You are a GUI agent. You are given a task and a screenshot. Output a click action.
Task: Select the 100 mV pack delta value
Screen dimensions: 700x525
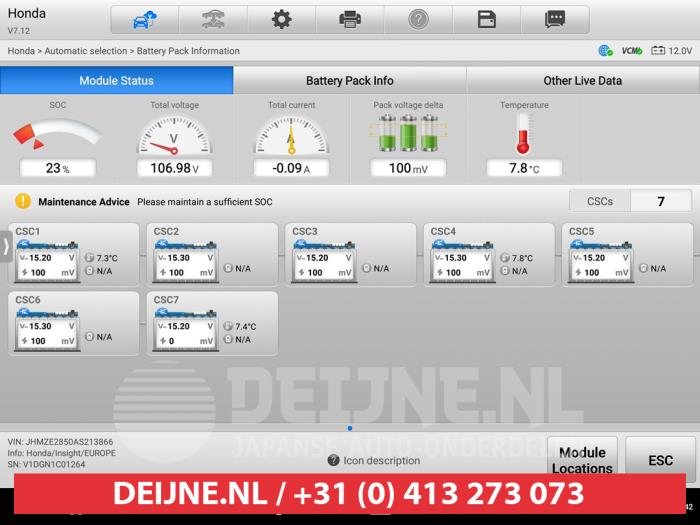pos(408,168)
